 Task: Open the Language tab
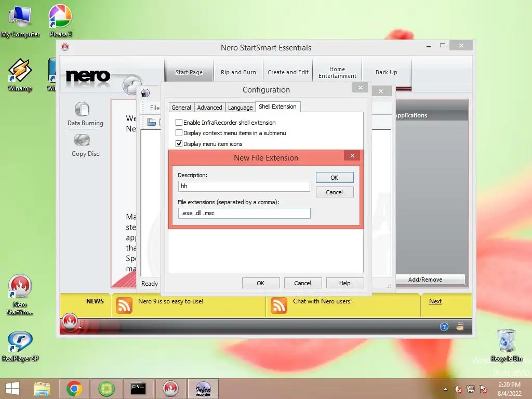pos(240,108)
